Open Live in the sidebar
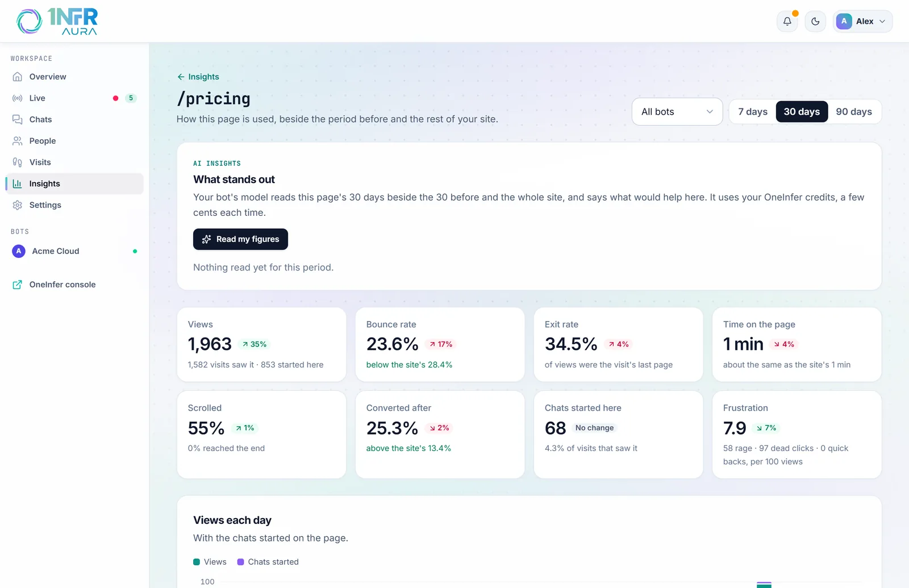909x588 pixels. (x=74, y=98)
